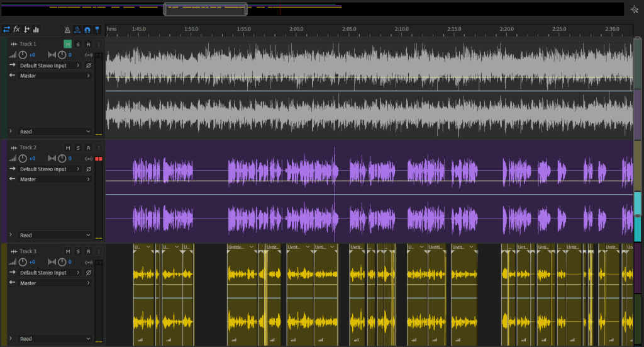The width and height of the screenshot is (644, 347).
Task: Click the blue marker pin icon
Action: (97, 29)
